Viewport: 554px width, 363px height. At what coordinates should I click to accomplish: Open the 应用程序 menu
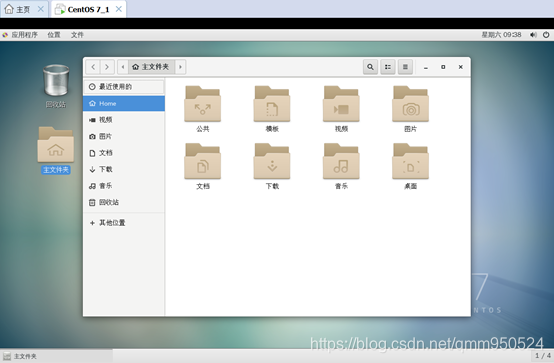20,35
